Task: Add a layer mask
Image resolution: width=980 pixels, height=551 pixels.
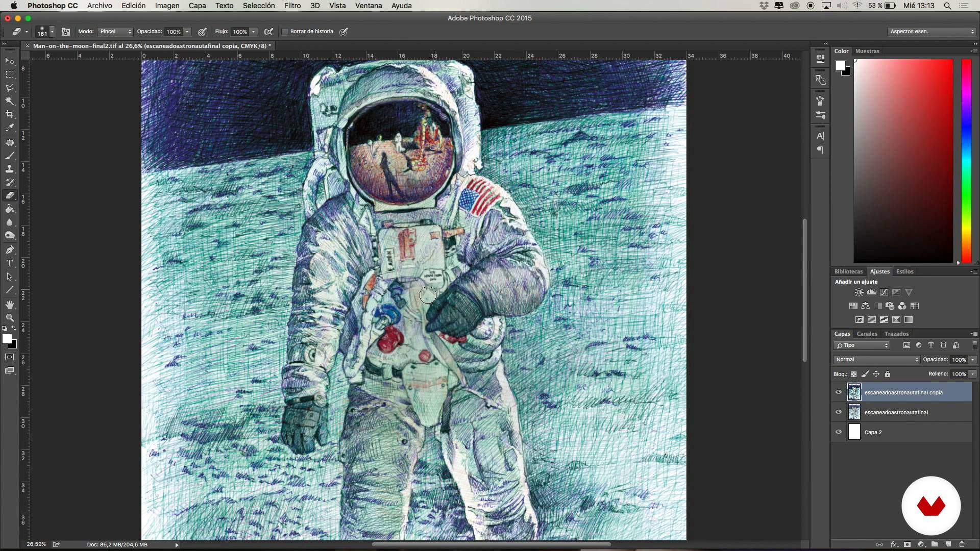Action: pos(907,544)
